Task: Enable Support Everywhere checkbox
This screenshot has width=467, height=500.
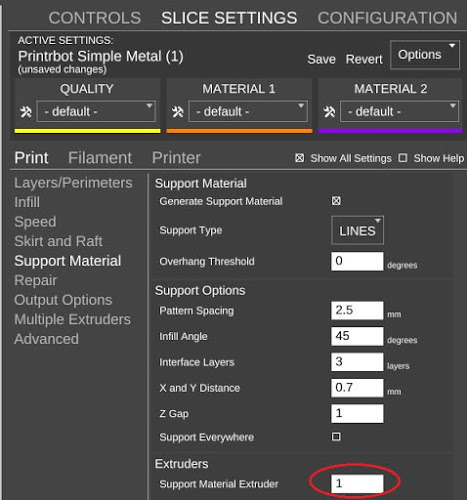Action: (336, 436)
